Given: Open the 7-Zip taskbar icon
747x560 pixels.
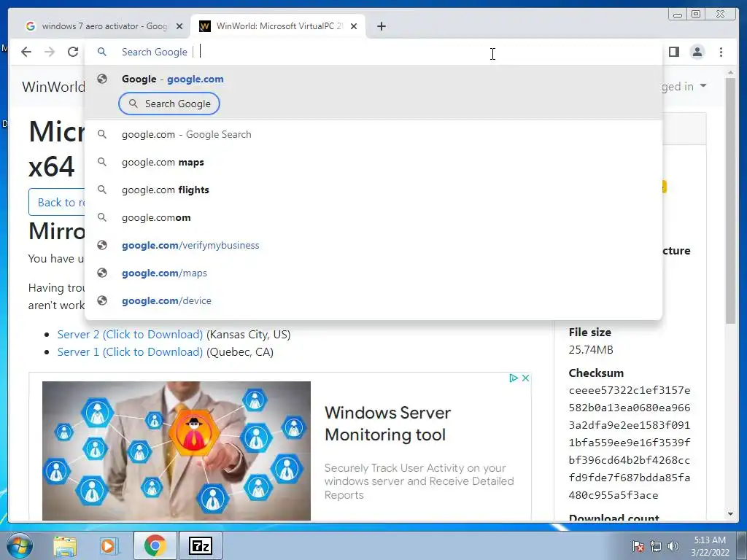Looking at the screenshot, I should (x=200, y=545).
